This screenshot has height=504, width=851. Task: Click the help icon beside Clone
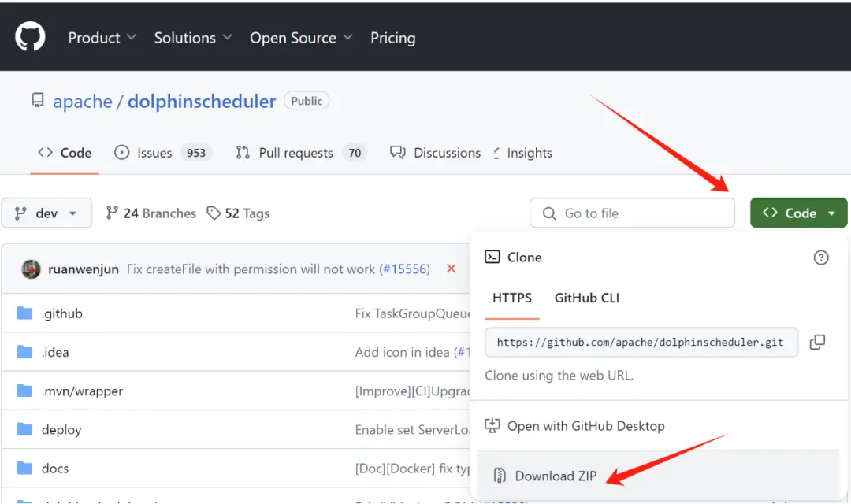(x=821, y=258)
